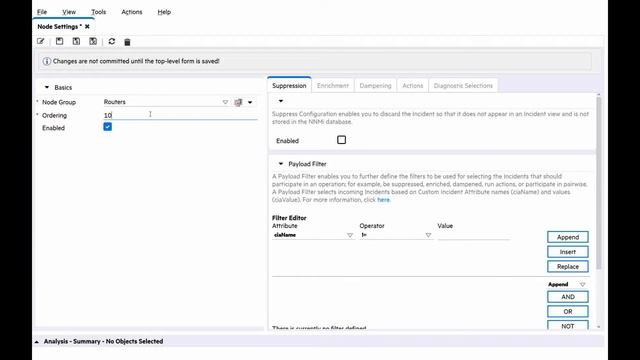Click the filter Value input field

473,235
